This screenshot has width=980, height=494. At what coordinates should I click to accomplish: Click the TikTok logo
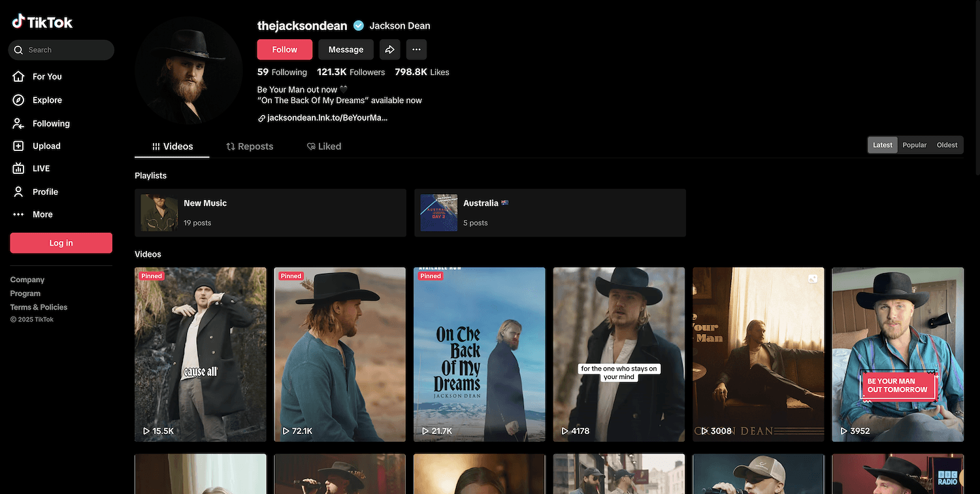coord(42,22)
